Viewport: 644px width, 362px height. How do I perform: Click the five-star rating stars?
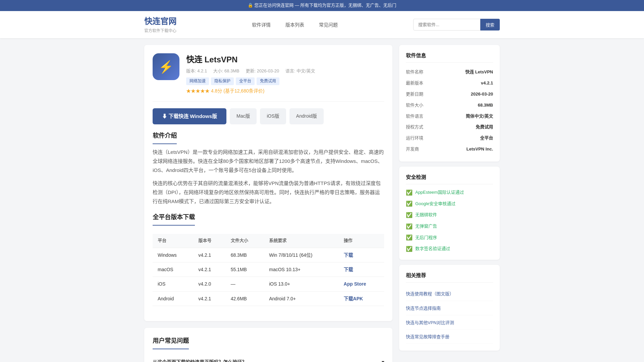[x=198, y=91]
